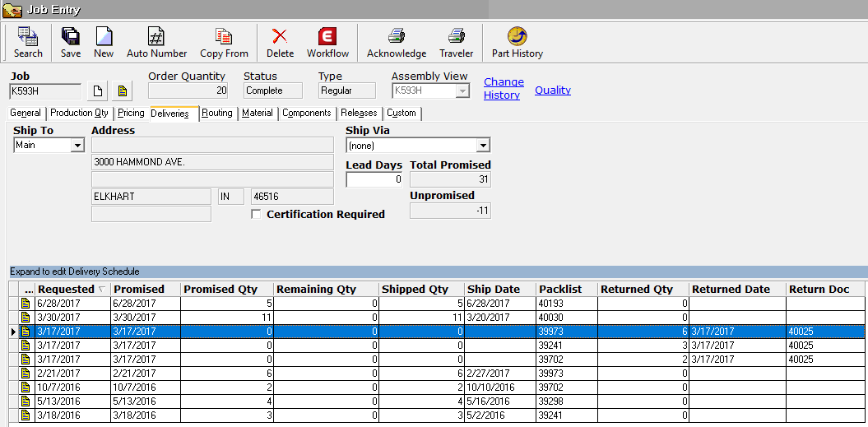Click the Lead Days input field
Viewport: 868px width, 427px height.
pos(374,179)
